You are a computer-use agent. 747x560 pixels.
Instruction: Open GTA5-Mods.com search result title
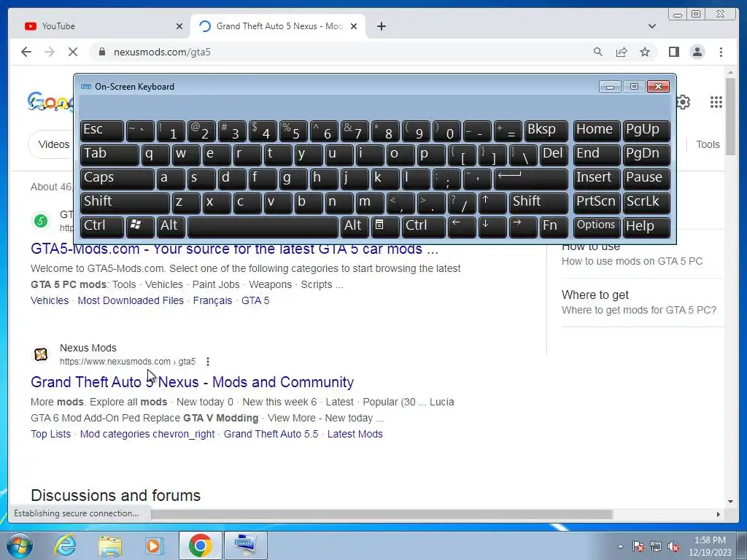234,249
